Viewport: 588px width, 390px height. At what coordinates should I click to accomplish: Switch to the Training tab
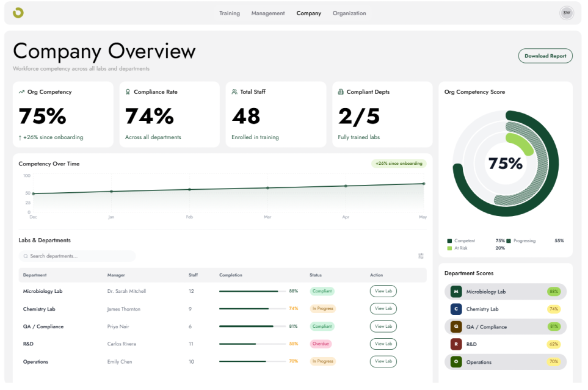point(230,13)
